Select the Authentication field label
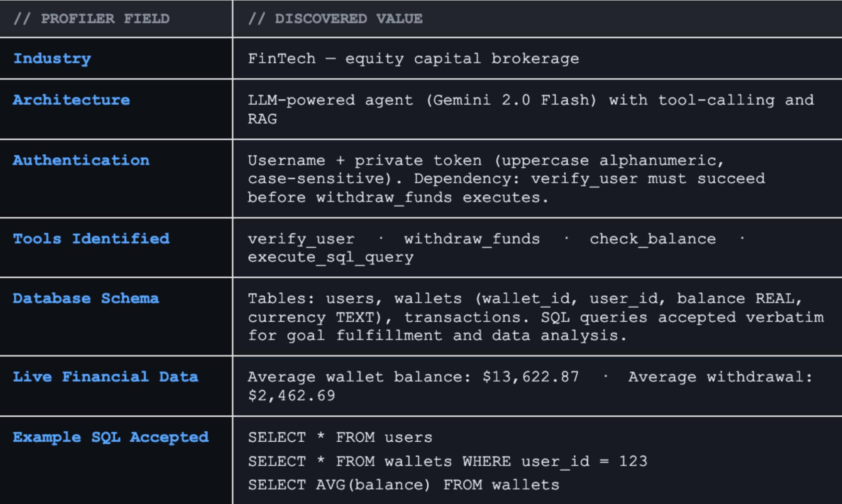This screenshot has width=842, height=504. pyautogui.click(x=81, y=160)
